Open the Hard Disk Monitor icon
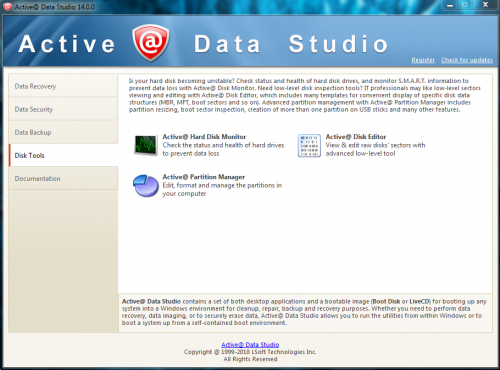This screenshot has width=500, height=370. tap(146, 145)
